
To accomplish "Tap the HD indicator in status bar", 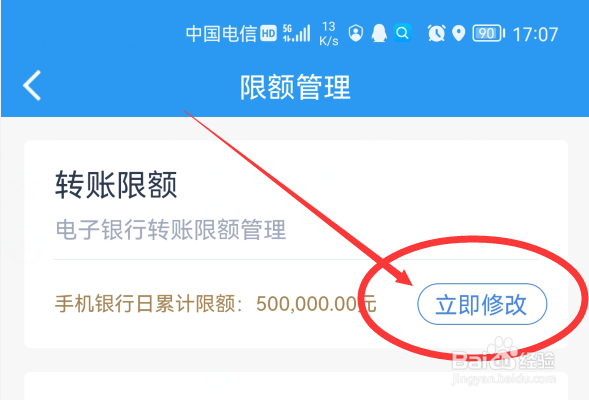I will click(x=269, y=33).
